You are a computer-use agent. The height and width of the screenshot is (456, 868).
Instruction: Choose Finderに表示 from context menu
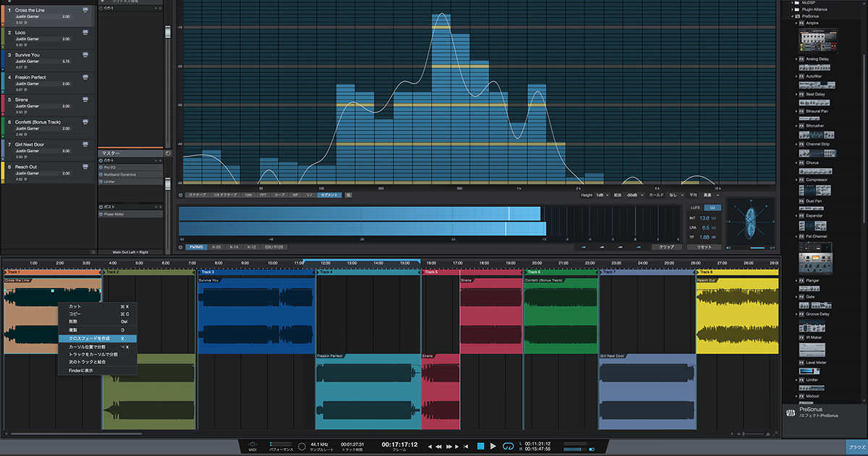pyautogui.click(x=98, y=371)
